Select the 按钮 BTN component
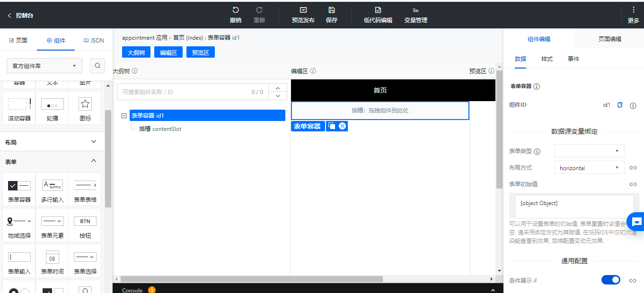 85,225
